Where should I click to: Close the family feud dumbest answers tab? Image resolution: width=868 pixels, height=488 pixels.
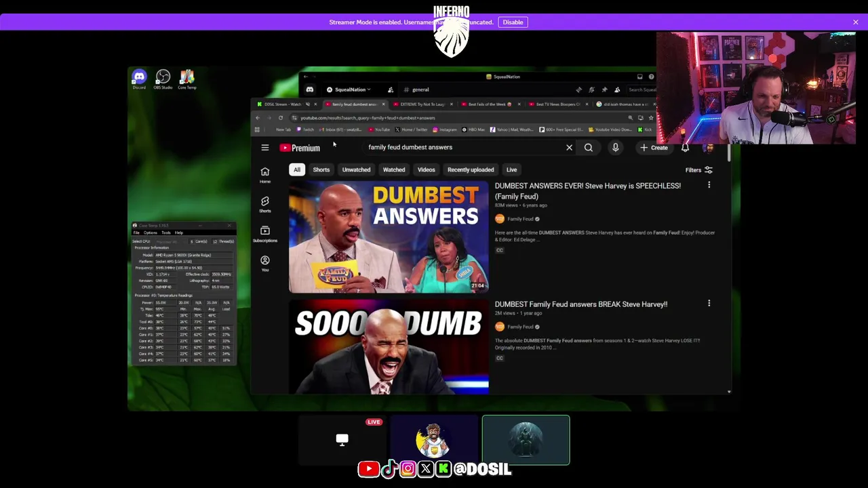383,104
